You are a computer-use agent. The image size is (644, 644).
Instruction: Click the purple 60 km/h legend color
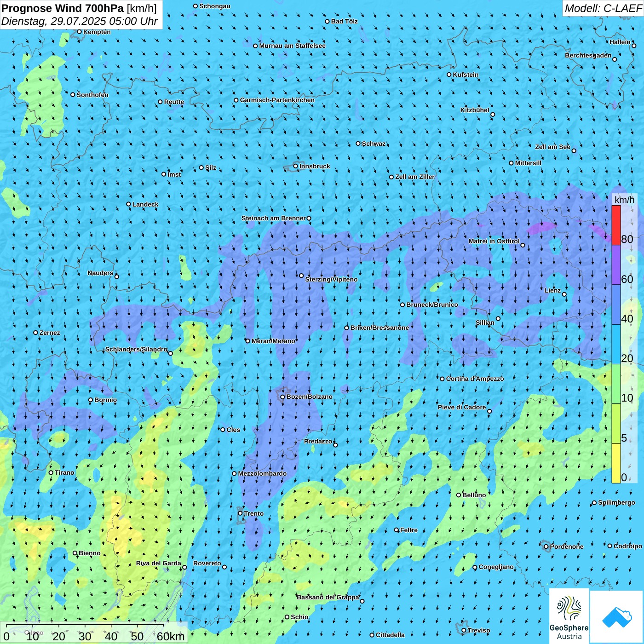[x=616, y=265]
